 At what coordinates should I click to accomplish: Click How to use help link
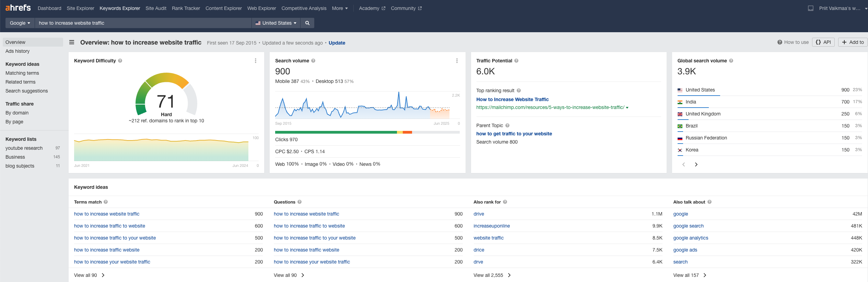click(793, 42)
